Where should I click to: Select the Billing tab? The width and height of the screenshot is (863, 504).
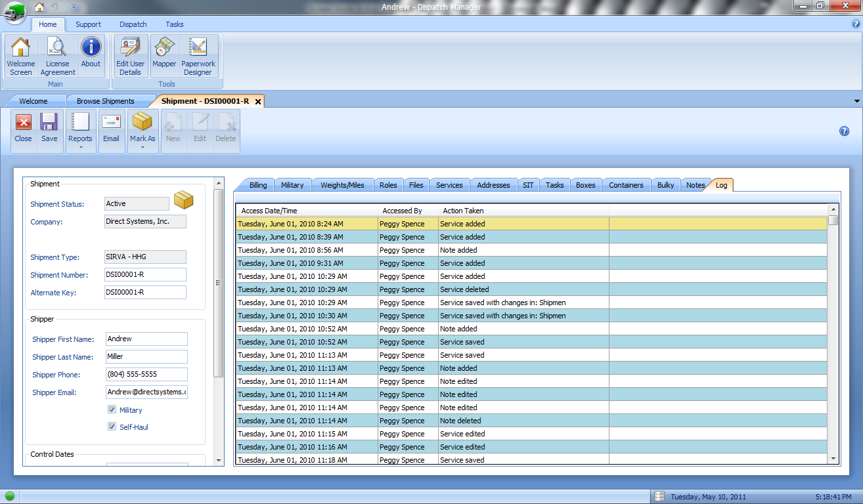(x=258, y=185)
